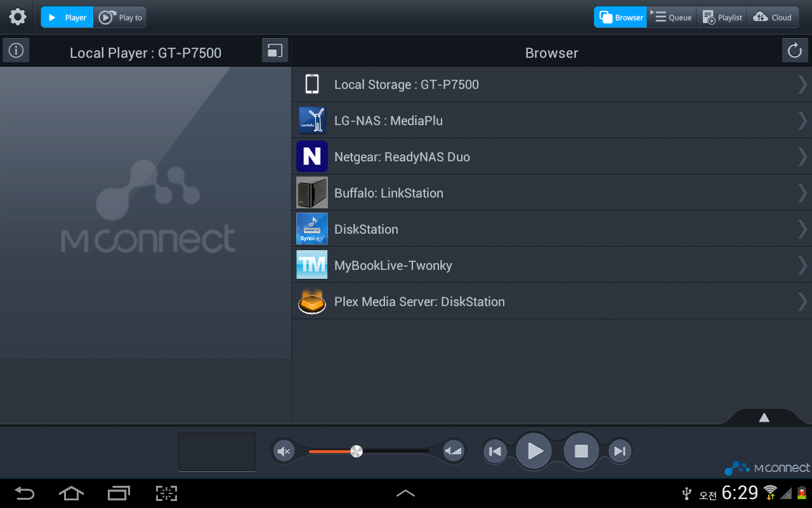Open the Cloud tab

[773, 18]
